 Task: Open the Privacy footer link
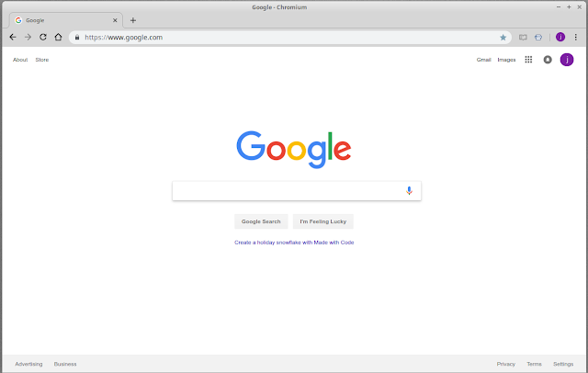(506, 364)
